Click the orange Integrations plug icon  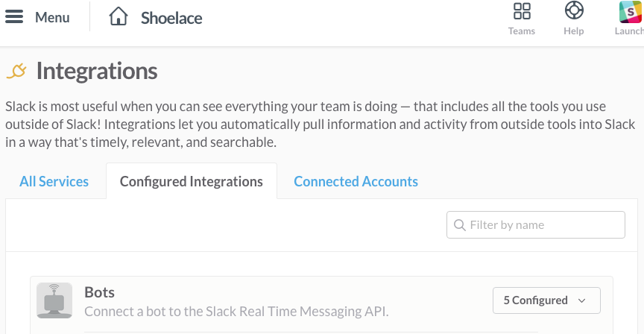(16, 71)
